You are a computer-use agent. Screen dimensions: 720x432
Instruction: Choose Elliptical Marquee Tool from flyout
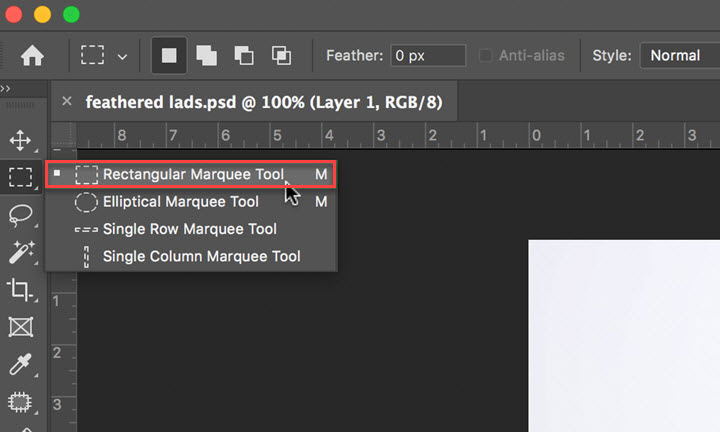click(191, 202)
